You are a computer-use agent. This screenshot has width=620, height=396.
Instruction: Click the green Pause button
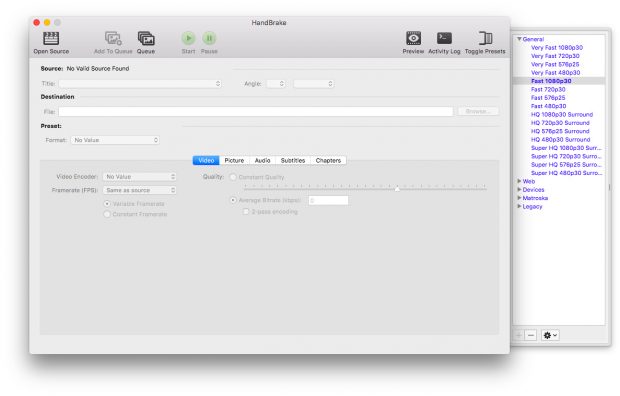tap(209, 38)
